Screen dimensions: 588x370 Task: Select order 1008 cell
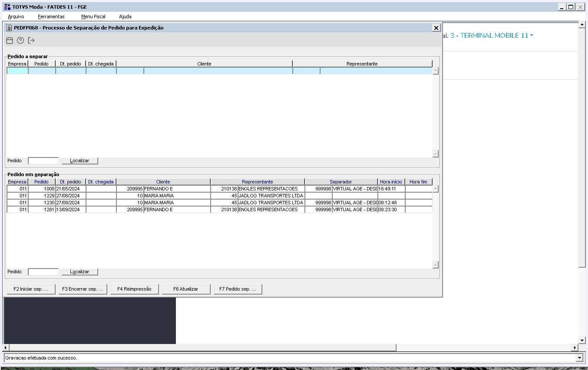[42, 189]
